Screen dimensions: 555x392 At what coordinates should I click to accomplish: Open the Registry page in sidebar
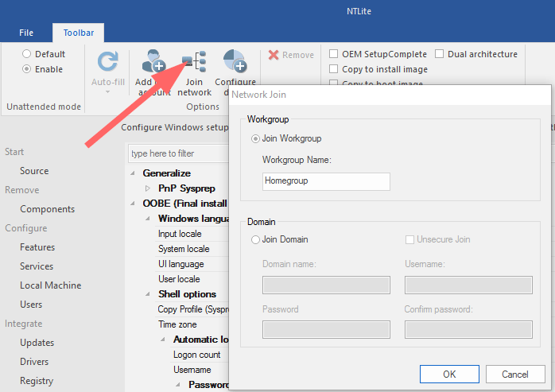point(37,381)
